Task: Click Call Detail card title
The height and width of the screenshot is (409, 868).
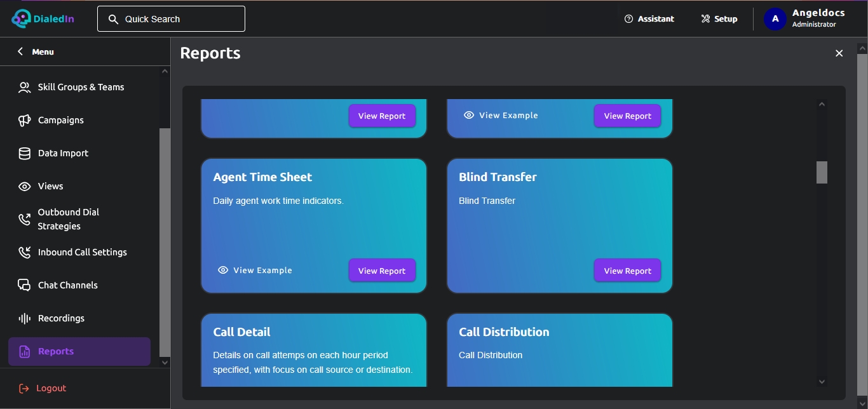Action: coord(241,332)
